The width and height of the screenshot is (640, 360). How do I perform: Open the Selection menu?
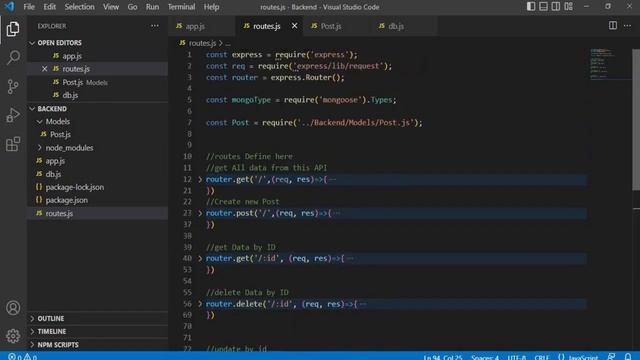(x=79, y=7)
